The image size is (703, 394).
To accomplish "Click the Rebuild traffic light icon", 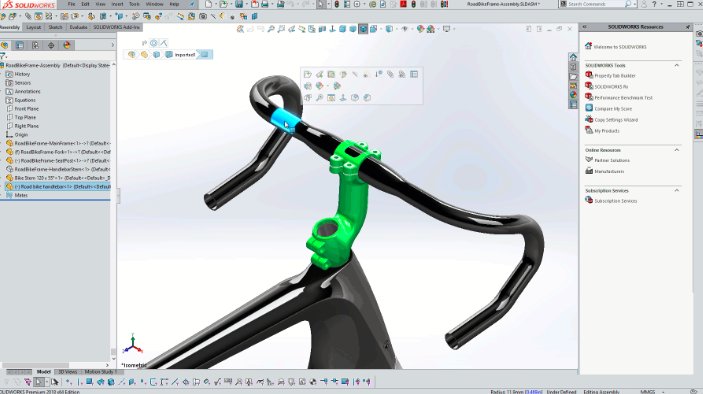I will coord(337,4).
